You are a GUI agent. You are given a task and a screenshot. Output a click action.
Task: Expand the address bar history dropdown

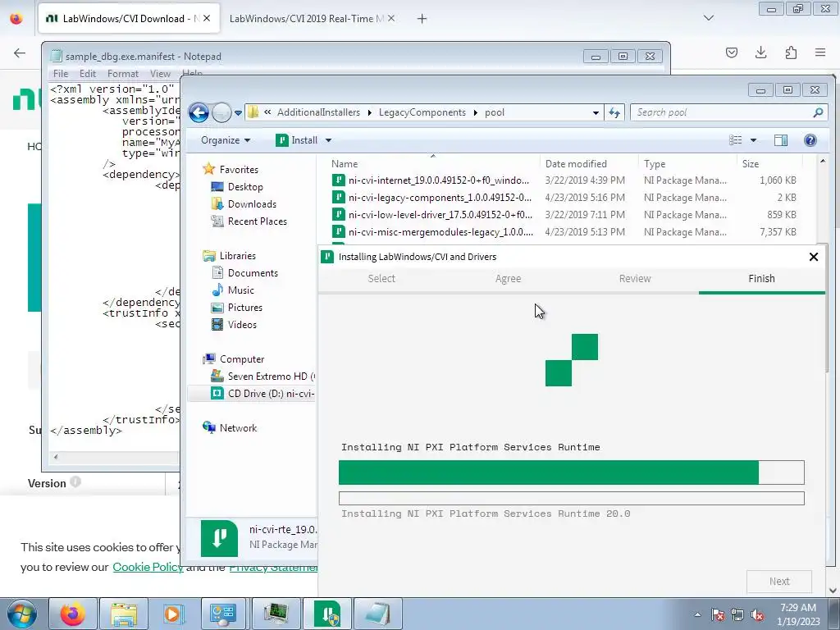coord(596,112)
